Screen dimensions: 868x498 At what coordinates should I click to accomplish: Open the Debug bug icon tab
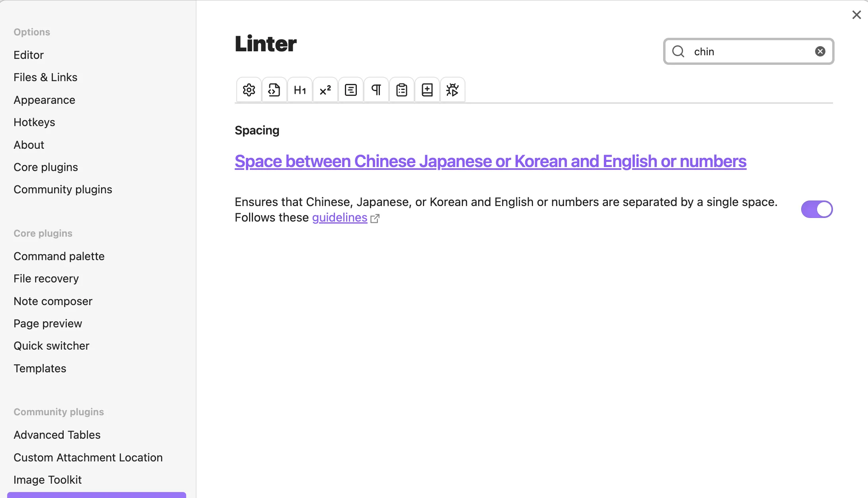452,90
